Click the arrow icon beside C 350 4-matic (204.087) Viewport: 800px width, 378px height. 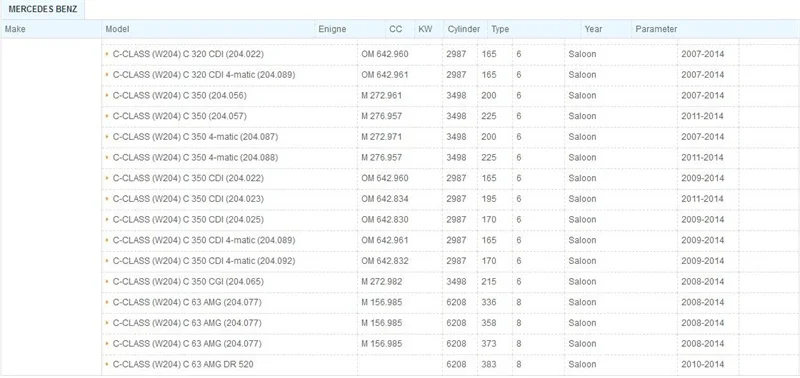[x=107, y=137]
